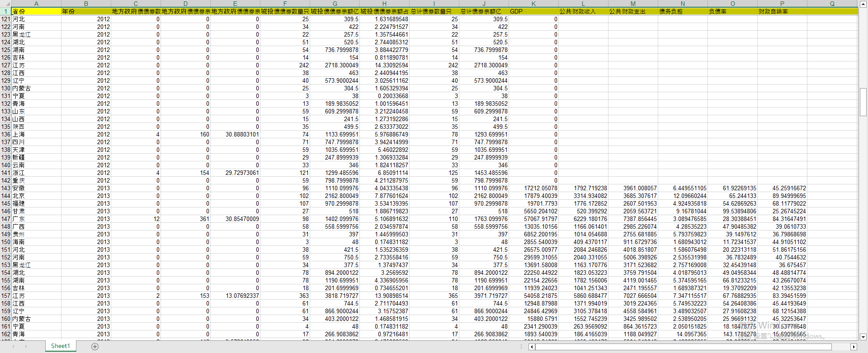Select the cell containing 12.09660244
This screenshot has width=868, height=353.
tap(683, 196)
